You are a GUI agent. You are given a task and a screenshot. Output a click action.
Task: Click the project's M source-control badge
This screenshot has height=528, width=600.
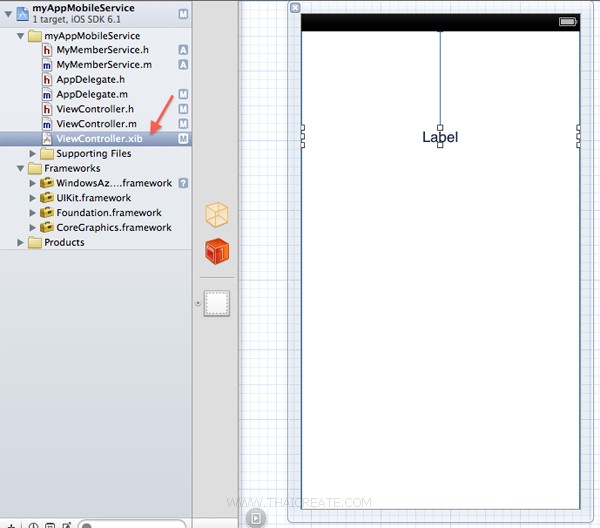(183, 14)
